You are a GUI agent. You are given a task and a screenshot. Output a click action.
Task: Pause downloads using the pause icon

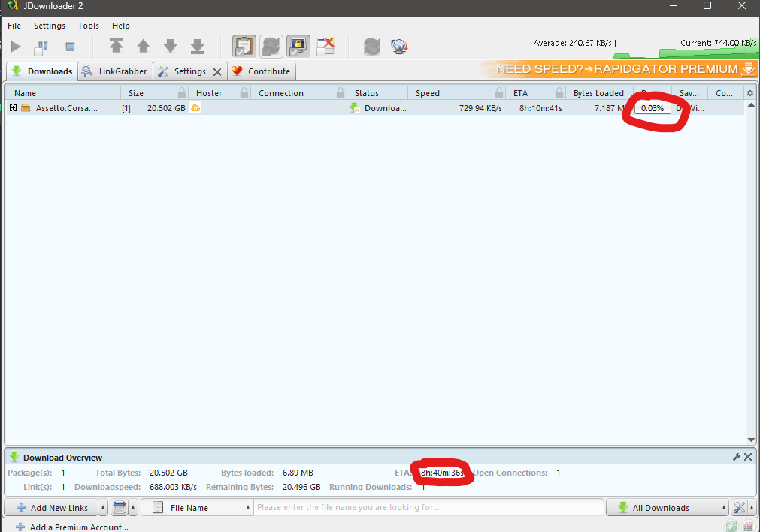click(41, 47)
